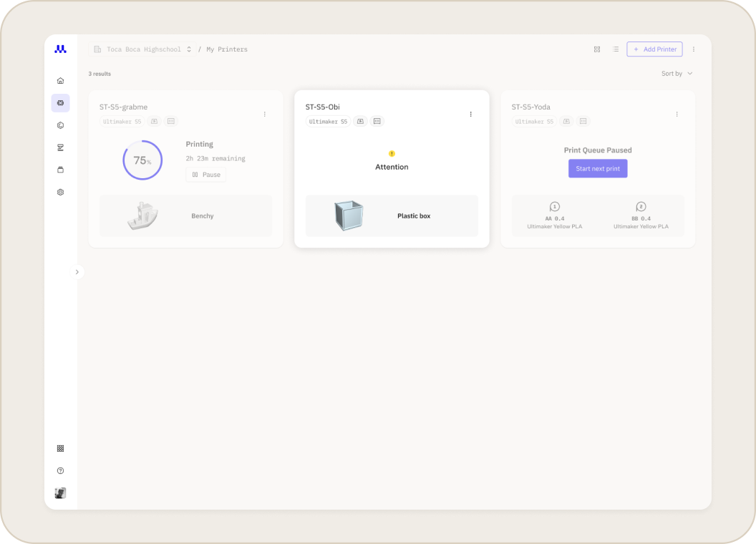Switch to list view

coord(616,49)
